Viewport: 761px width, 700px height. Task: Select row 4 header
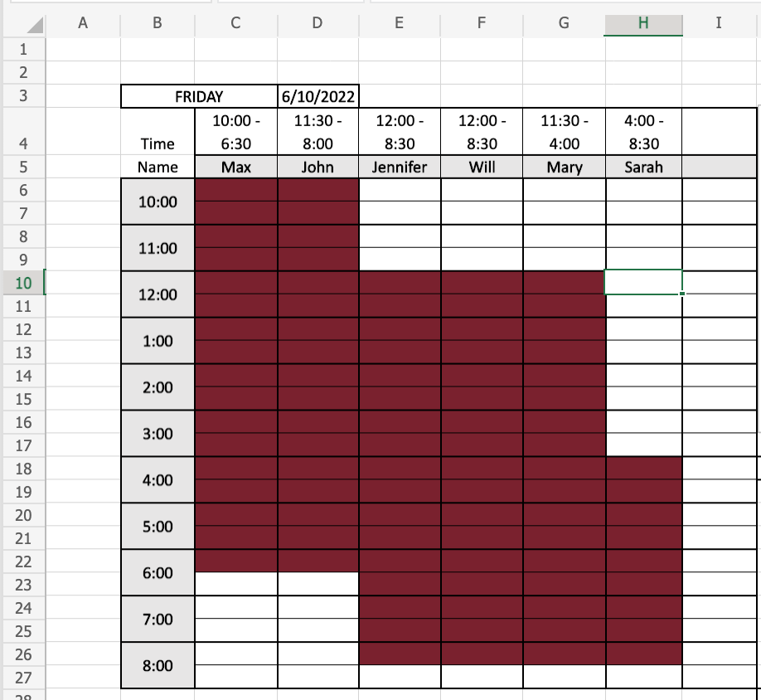pyautogui.click(x=23, y=132)
